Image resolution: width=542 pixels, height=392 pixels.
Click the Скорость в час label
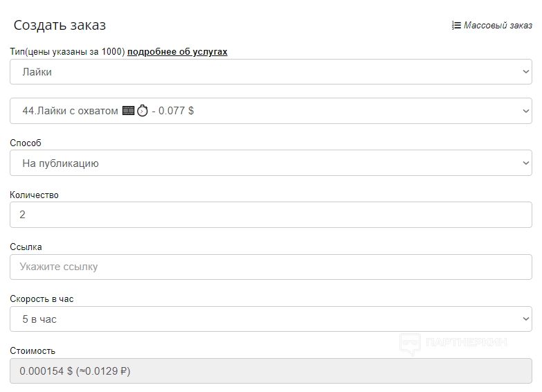(x=42, y=299)
